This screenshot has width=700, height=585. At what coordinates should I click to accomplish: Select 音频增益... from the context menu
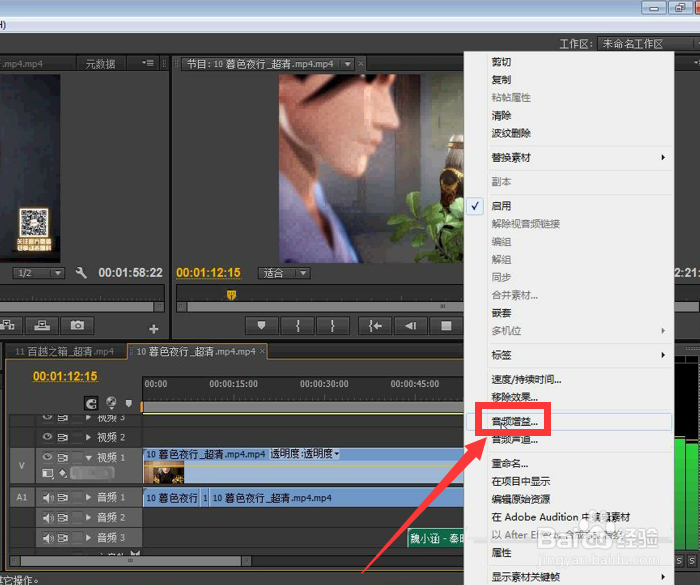pos(568,422)
